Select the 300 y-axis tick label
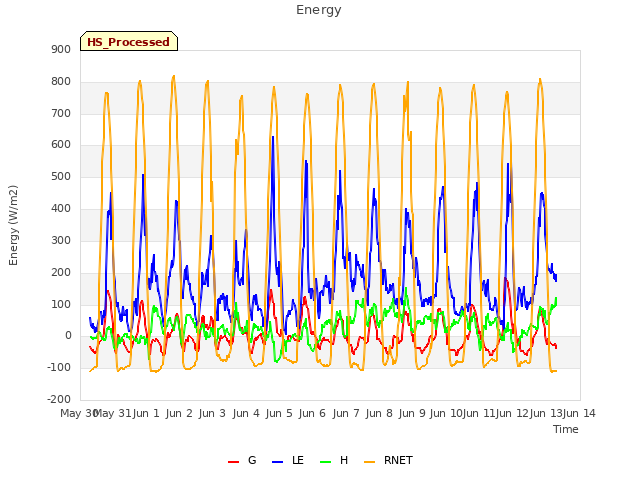This screenshot has width=640, height=480. [61, 240]
